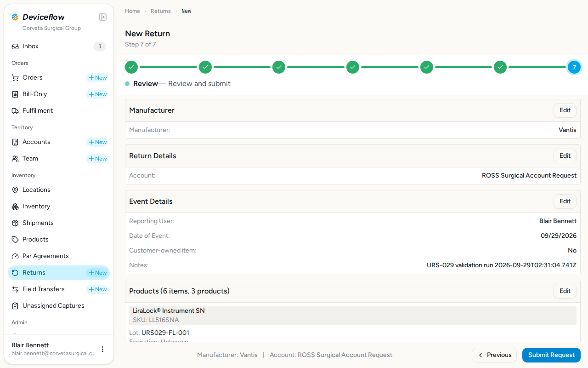Click lot number URS029-FL-001
The height and width of the screenshot is (368, 588).
click(165, 333)
